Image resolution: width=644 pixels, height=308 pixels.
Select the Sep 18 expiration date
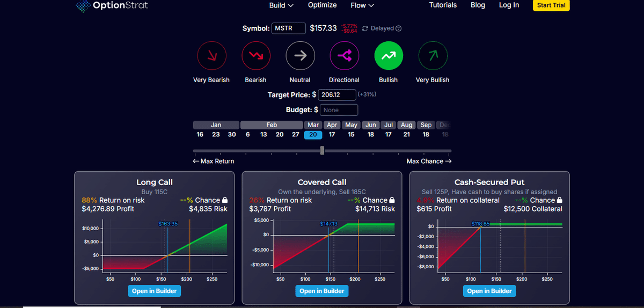point(426,135)
